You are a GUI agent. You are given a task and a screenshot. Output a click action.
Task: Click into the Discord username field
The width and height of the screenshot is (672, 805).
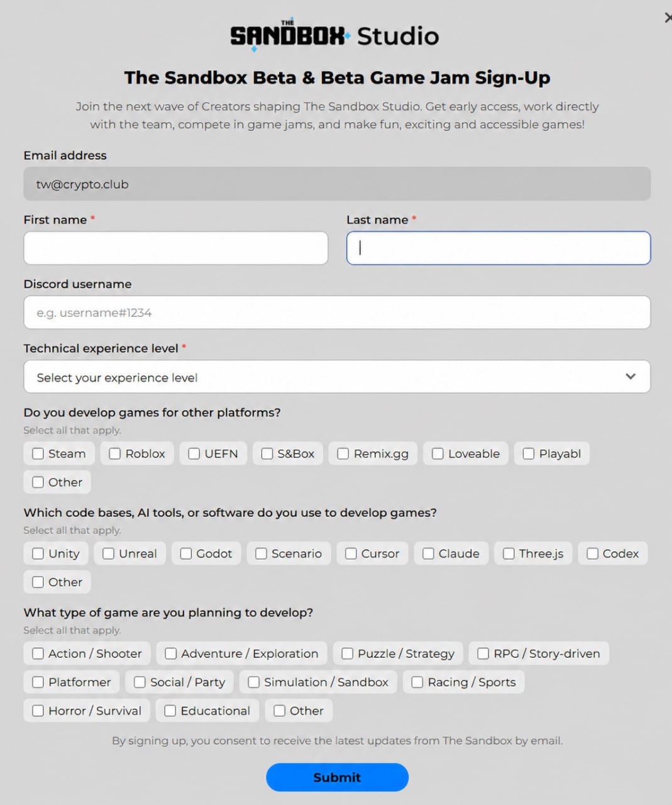[x=337, y=313]
